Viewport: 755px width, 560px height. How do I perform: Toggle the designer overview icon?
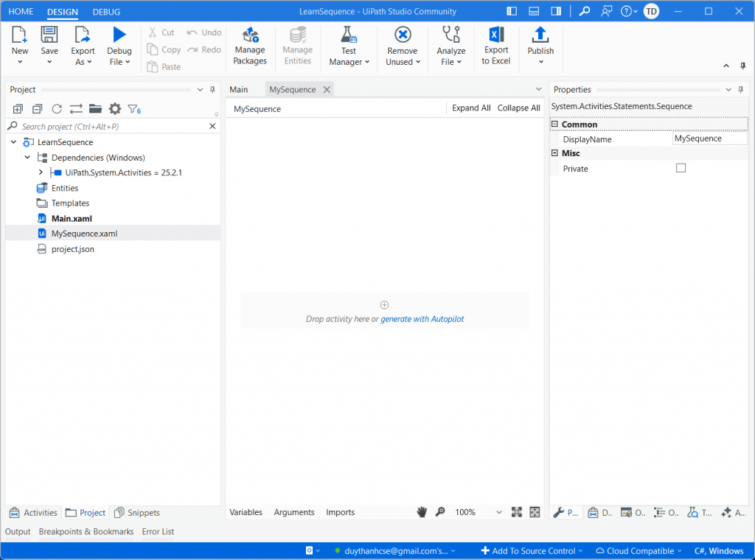(x=535, y=512)
